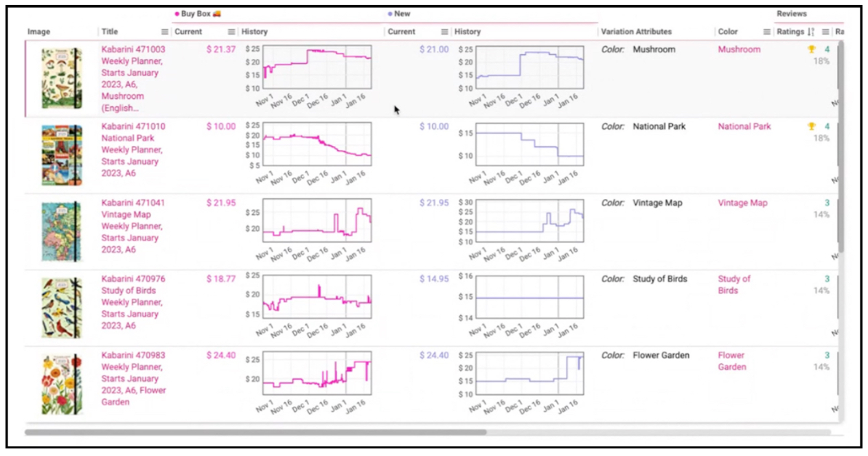Select the Buy Box column group header

click(198, 14)
